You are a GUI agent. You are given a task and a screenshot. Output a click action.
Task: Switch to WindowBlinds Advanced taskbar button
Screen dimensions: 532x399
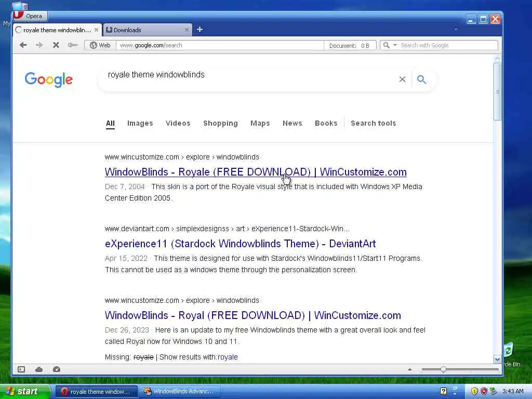180,392
